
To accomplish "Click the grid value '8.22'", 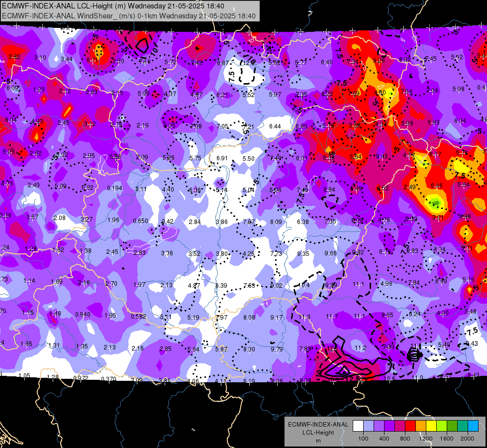I will [x=327, y=94].
